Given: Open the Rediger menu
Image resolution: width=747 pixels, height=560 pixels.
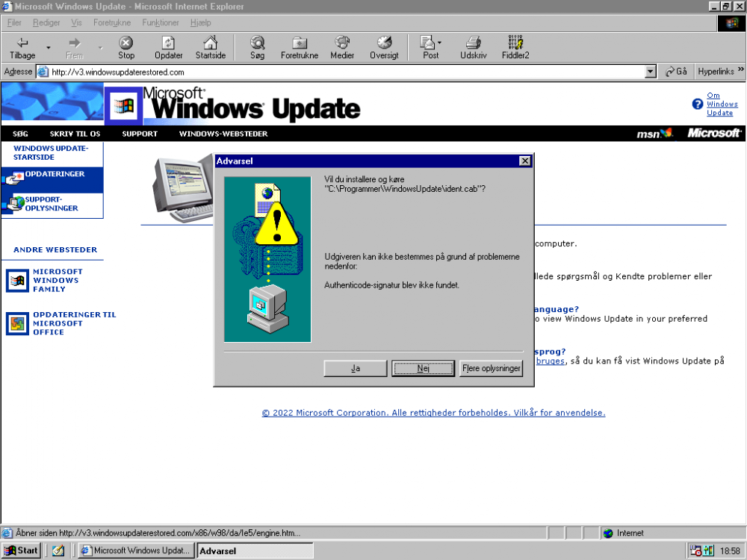Looking at the screenshot, I should [x=46, y=22].
